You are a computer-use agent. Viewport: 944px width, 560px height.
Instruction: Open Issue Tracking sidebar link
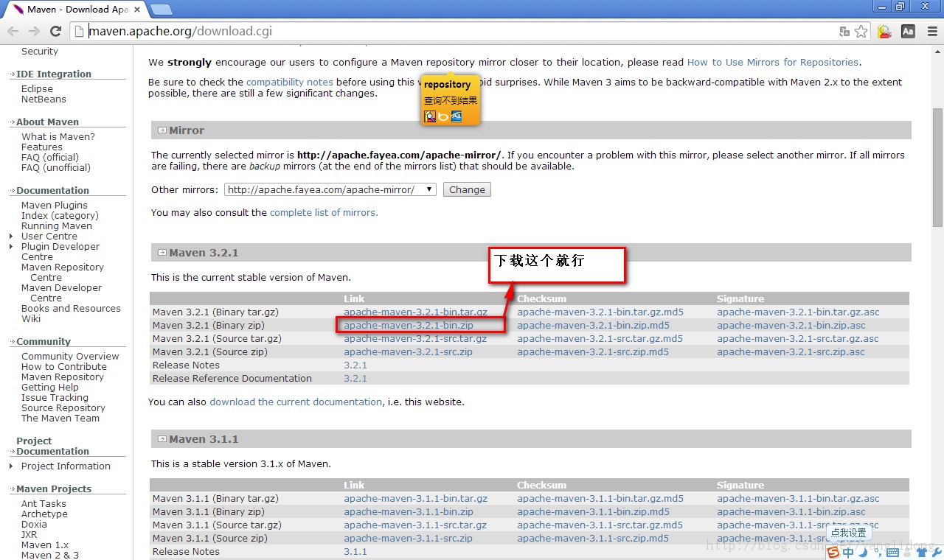pyautogui.click(x=55, y=398)
